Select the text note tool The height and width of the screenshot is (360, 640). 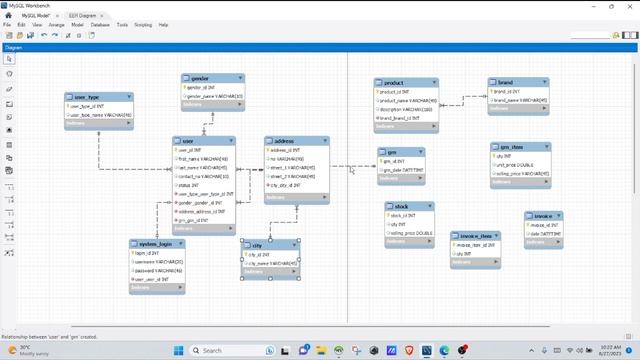point(9,117)
